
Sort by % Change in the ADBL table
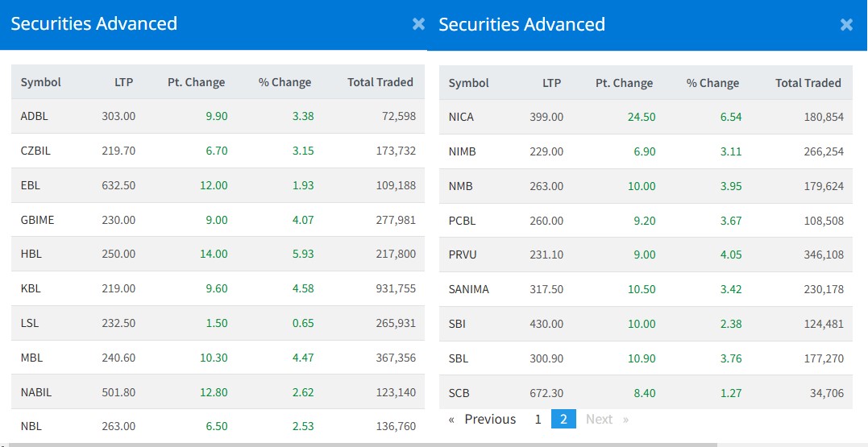284,82
